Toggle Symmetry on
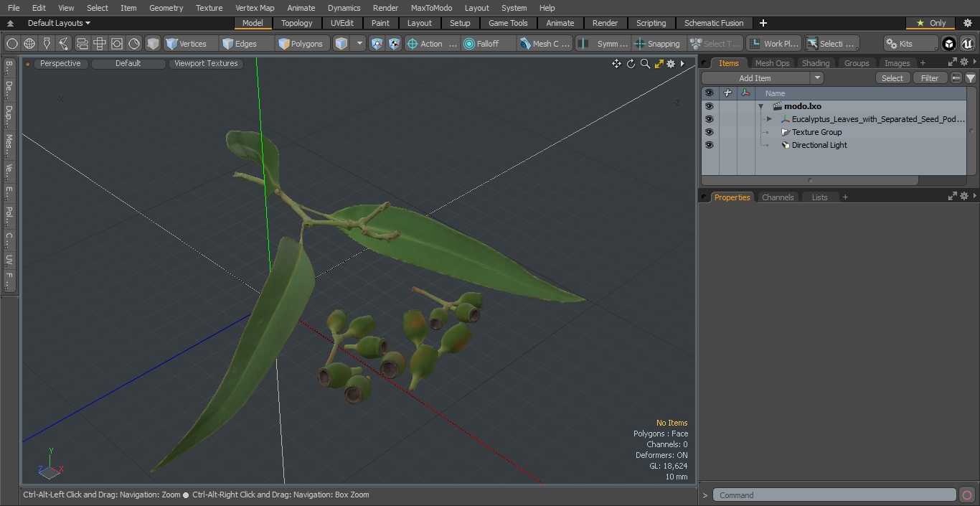Image resolution: width=980 pixels, height=506 pixels. (603, 44)
